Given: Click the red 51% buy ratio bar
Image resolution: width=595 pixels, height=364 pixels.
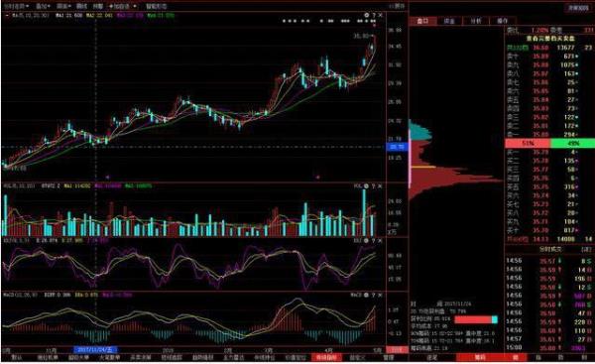Looking at the screenshot, I should point(528,144).
